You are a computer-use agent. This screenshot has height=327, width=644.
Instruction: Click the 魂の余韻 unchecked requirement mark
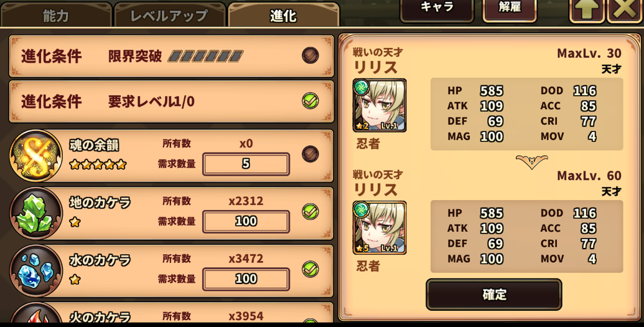coord(310,154)
